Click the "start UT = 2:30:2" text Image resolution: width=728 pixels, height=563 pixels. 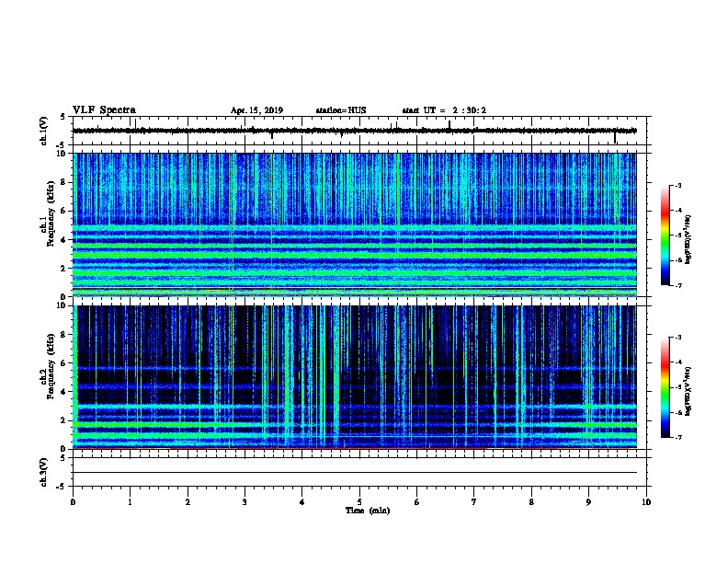(444, 110)
